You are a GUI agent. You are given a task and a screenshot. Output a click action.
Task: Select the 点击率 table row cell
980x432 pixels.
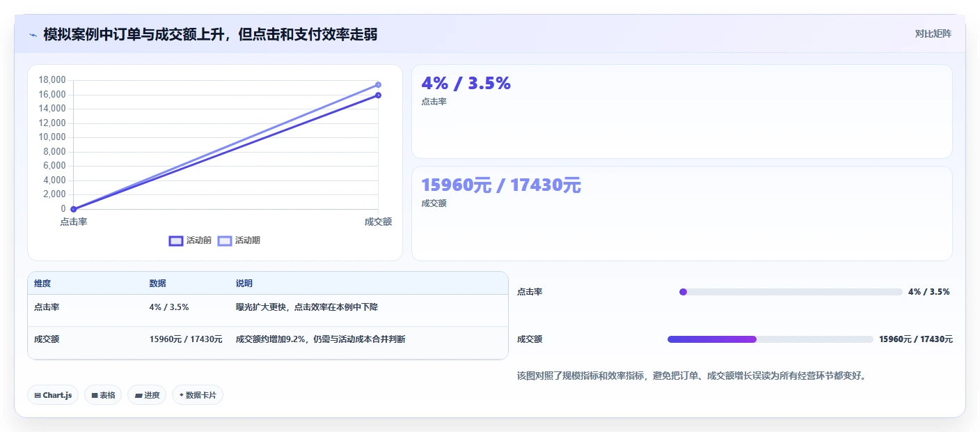click(x=47, y=307)
